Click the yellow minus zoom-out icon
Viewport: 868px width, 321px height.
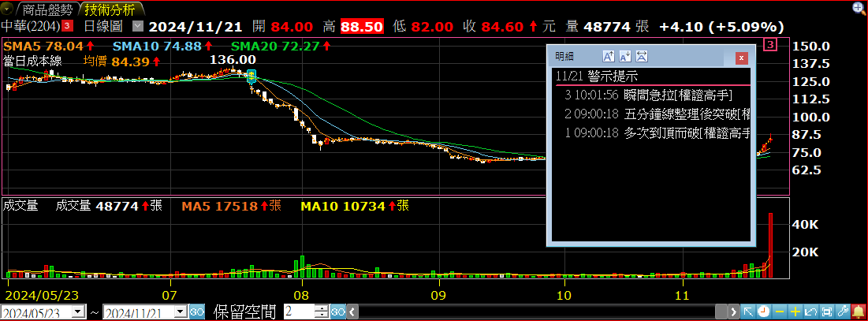pyautogui.click(x=780, y=312)
